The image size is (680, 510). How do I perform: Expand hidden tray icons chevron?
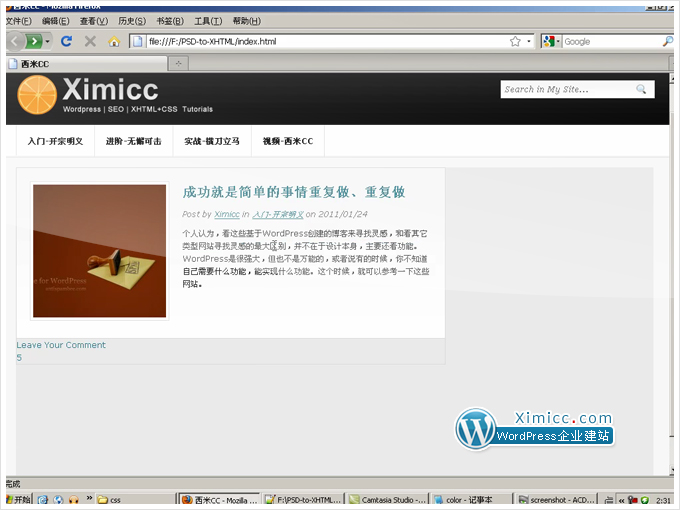pyautogui.click(x=621, y=500)
